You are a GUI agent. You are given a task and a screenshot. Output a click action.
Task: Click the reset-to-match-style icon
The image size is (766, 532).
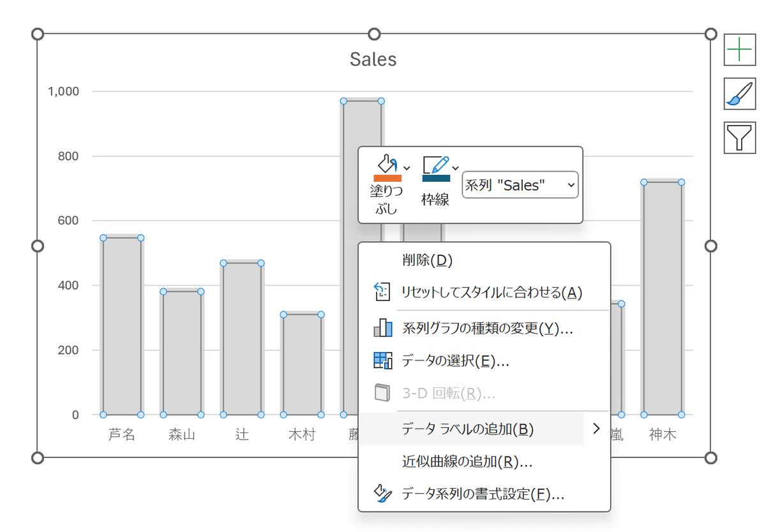point(382,292)
